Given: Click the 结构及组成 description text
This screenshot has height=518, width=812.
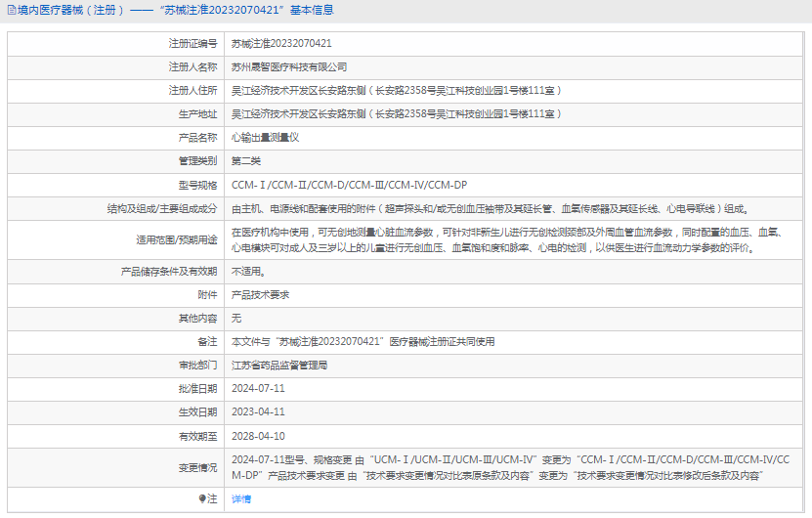Looking at the screenshot, I should click(x=490, y=209).
